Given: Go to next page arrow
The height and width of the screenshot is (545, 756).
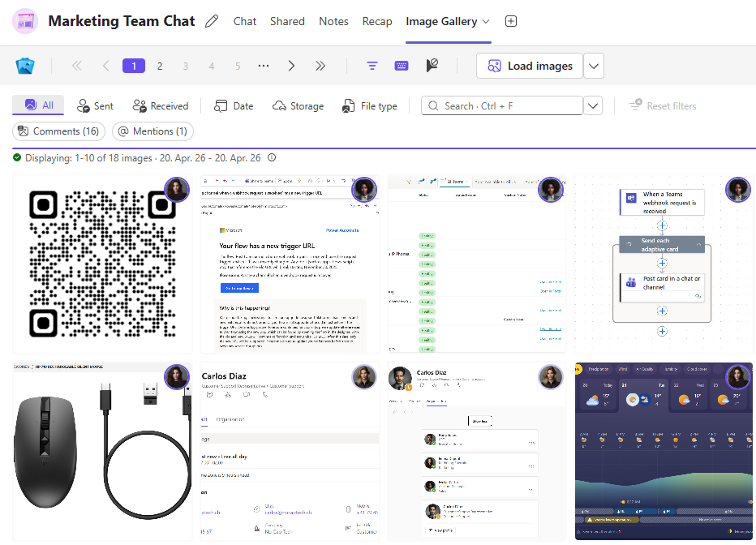Looking at the screenshot, I should pos(291,66).
